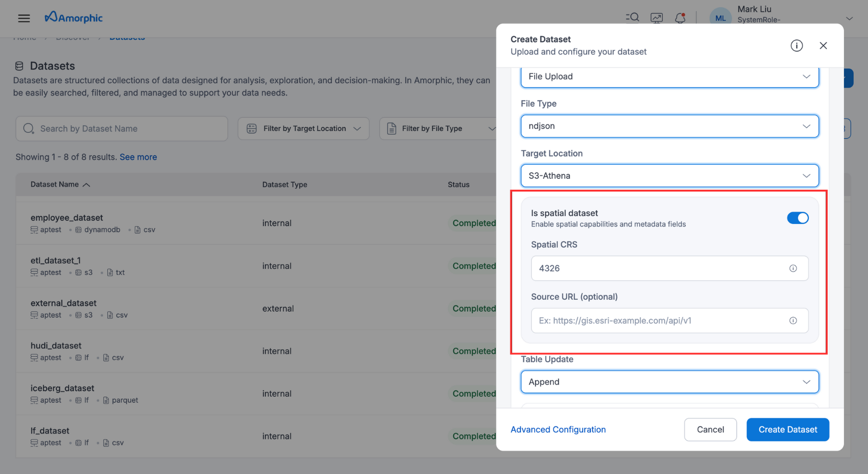Disable the Is spatial dataset toggle

tap(797, 218)
